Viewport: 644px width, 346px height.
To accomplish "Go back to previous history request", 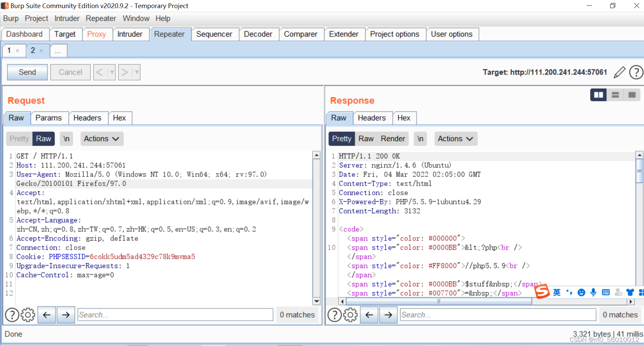I will click(100, 72).
